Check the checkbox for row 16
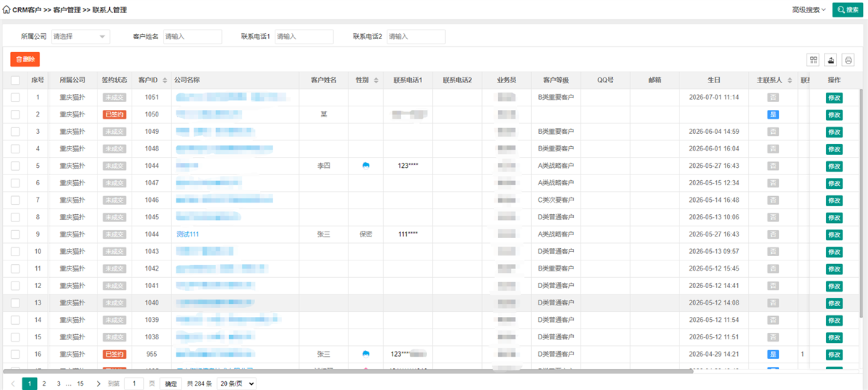 coord(15,355)
